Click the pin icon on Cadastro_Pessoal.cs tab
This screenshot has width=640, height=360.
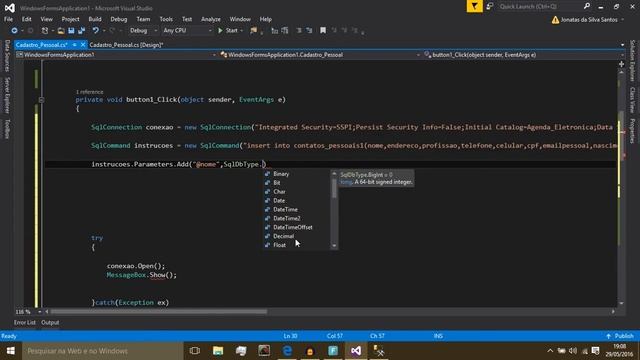pyautogui.click(x=74, y=45)
